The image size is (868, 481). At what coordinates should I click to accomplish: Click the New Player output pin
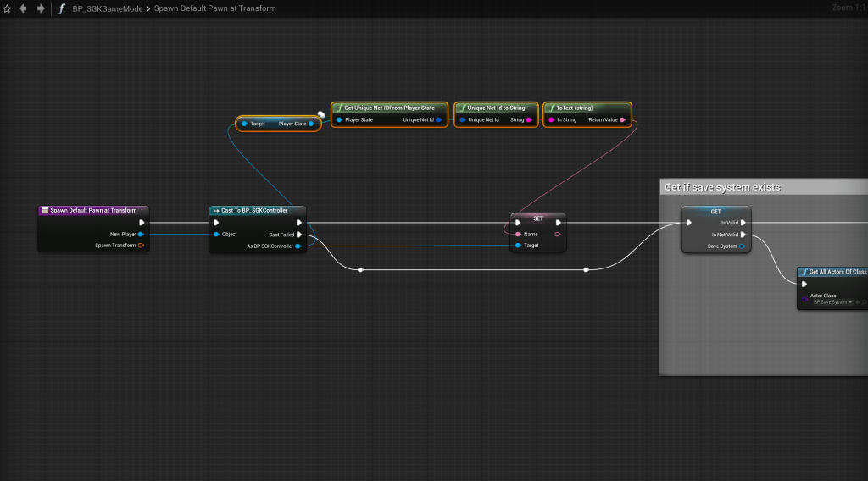pyautogui.click(x=141, y=234)
